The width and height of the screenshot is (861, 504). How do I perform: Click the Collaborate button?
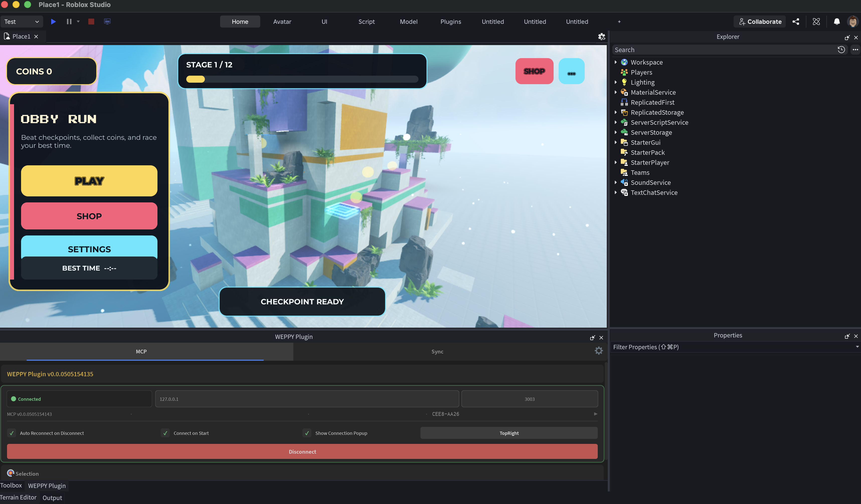click(x=760, y=22)
